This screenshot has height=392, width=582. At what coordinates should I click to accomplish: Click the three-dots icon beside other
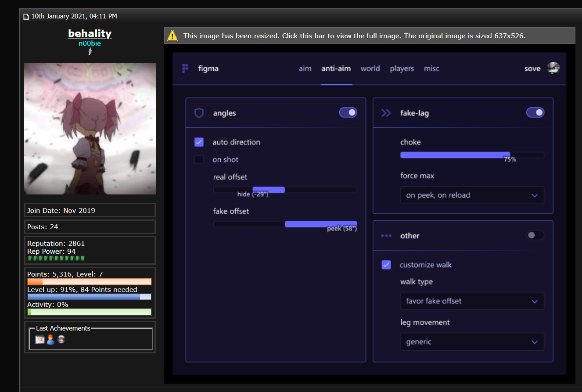[x=386, y=236]
